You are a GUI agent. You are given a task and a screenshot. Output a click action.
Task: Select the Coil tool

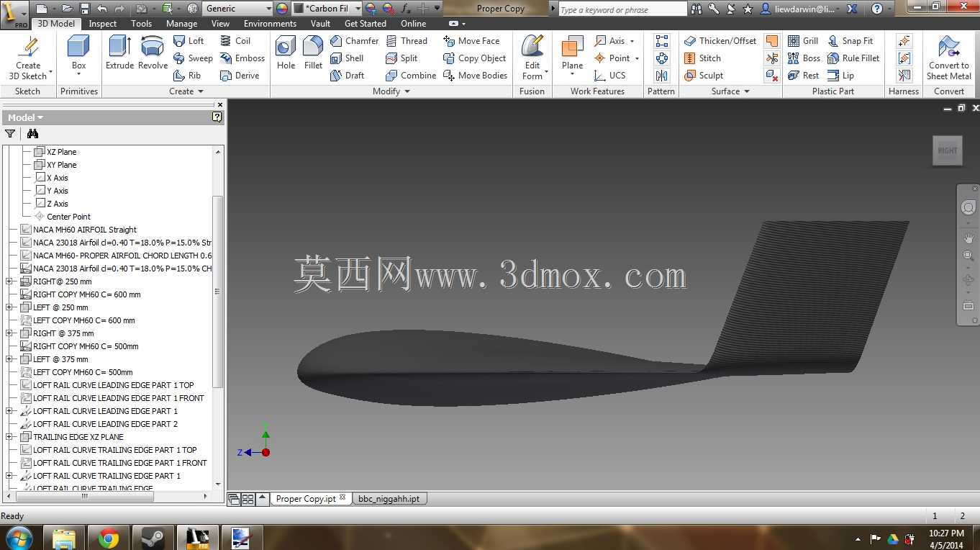235,41
